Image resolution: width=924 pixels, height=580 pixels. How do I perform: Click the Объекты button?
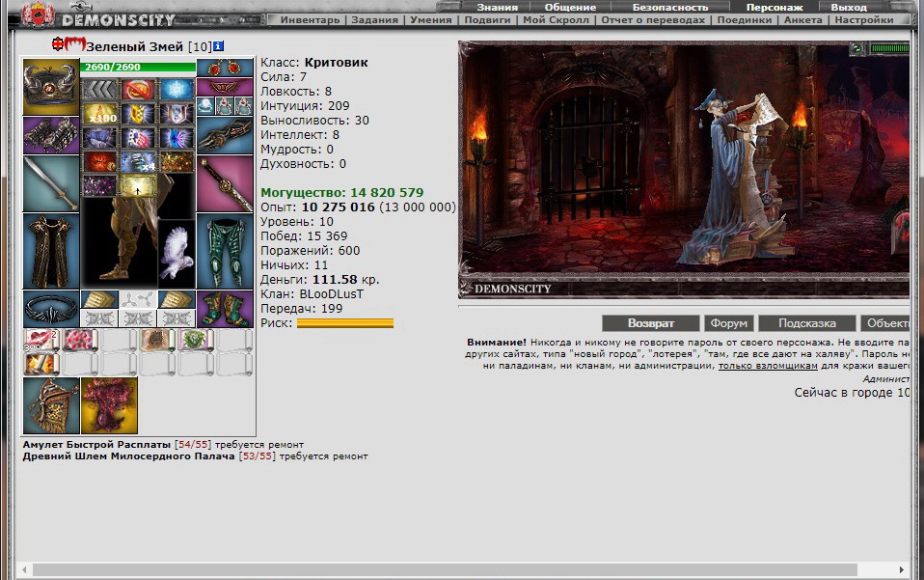885,323
